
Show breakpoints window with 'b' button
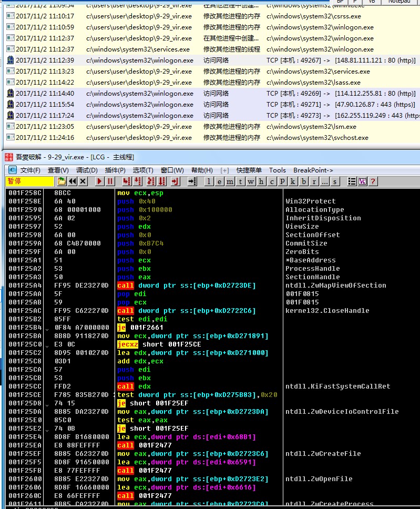pos(304,181)
